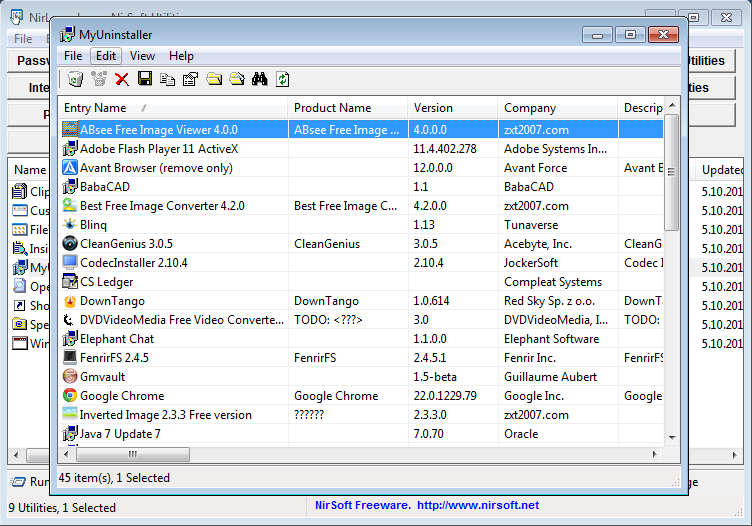The width and height of the screenshot is (752, 526).
Task: Select the Google Chrome entry
Action: click(x=121, y=396)
